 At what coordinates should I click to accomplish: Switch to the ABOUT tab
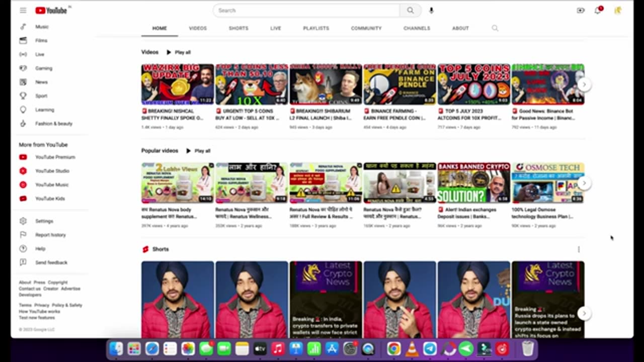(460, 29)
